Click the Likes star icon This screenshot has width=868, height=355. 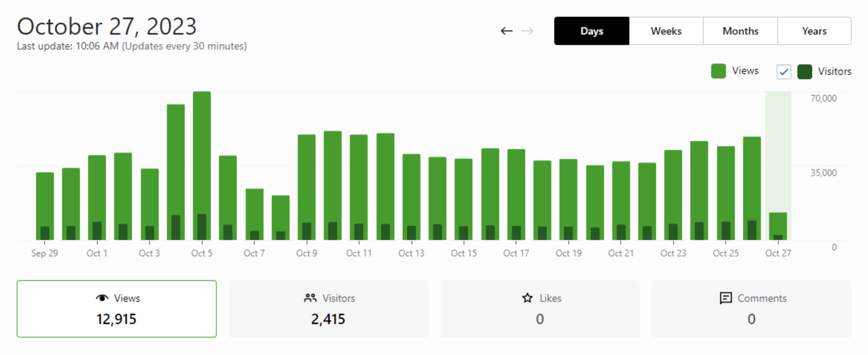[x=527, y=298]
